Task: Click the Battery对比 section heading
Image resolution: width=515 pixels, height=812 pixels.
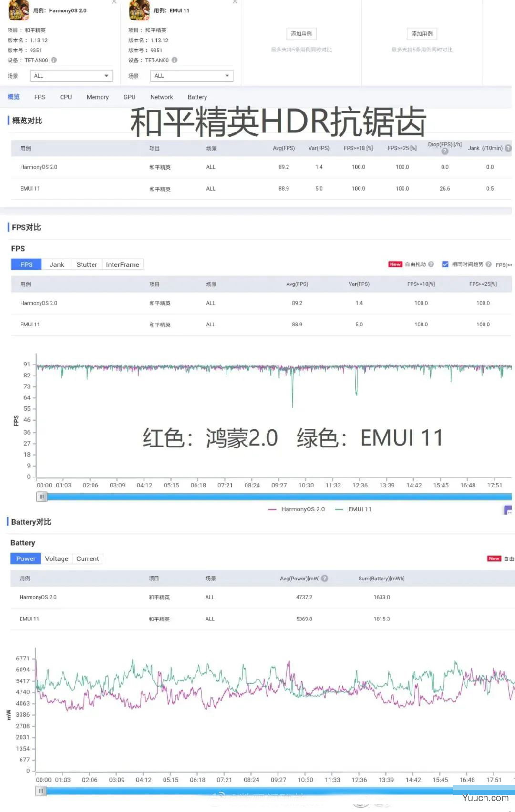Action: [31, 522]
